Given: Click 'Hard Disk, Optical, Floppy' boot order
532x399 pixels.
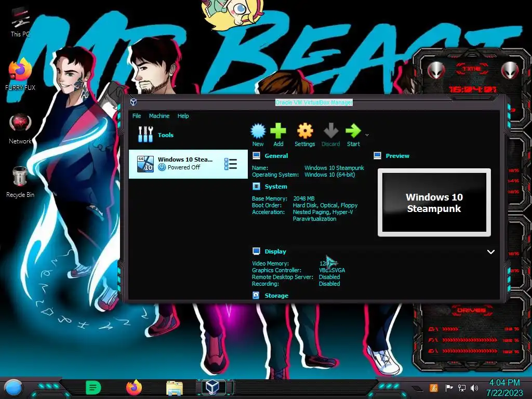Looking at the screenshot, I should click(325, 205).
